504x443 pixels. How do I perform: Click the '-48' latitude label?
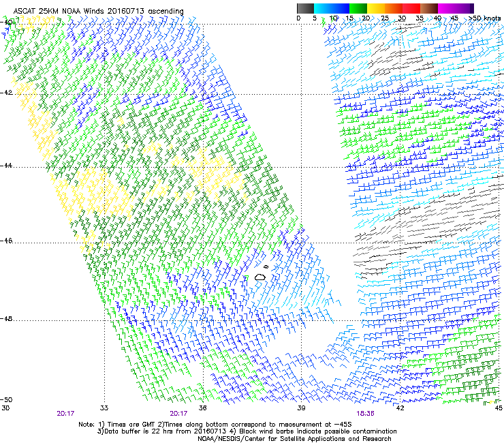pyautogui.click(x=7, y=318)
